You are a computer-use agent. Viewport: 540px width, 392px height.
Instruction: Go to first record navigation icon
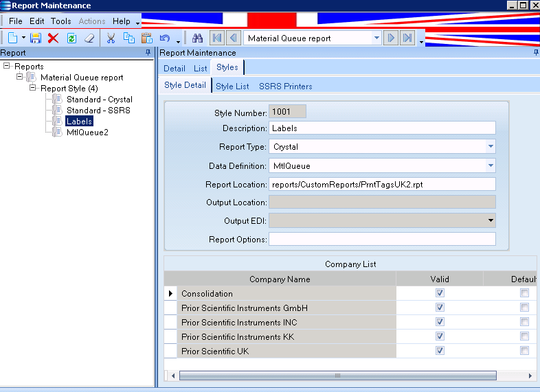217,38
